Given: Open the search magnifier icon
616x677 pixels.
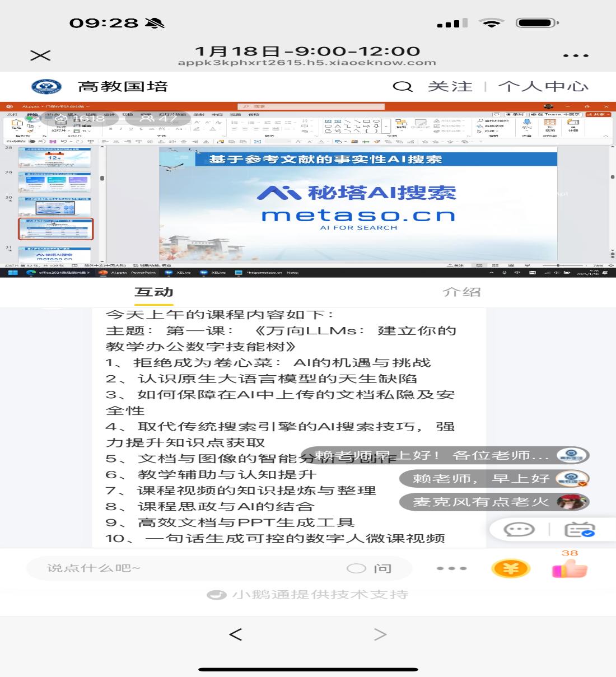Looking at the screenshot, I should [403, 86].
